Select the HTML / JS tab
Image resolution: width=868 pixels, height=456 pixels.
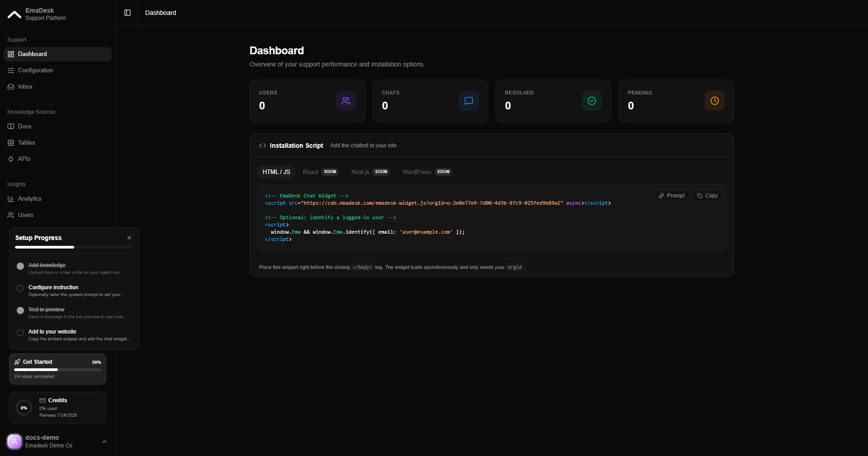coord(276,172)
